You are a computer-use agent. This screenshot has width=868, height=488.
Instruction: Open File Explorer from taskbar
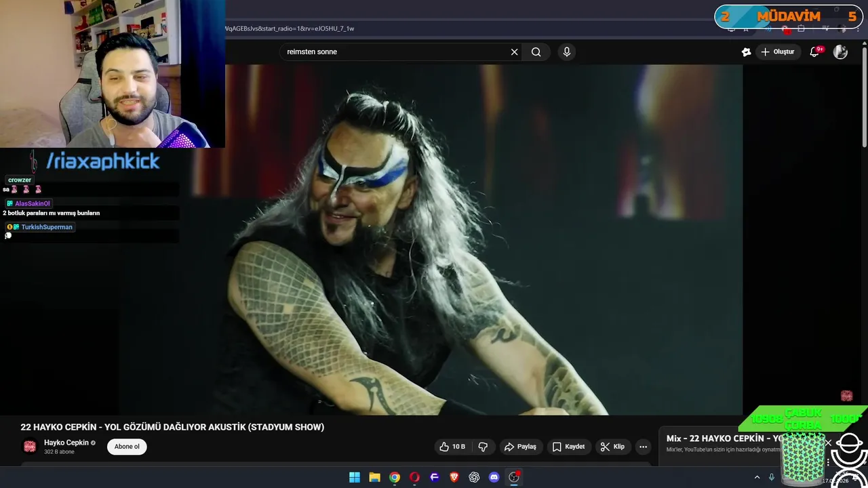(x=374, y=477)
